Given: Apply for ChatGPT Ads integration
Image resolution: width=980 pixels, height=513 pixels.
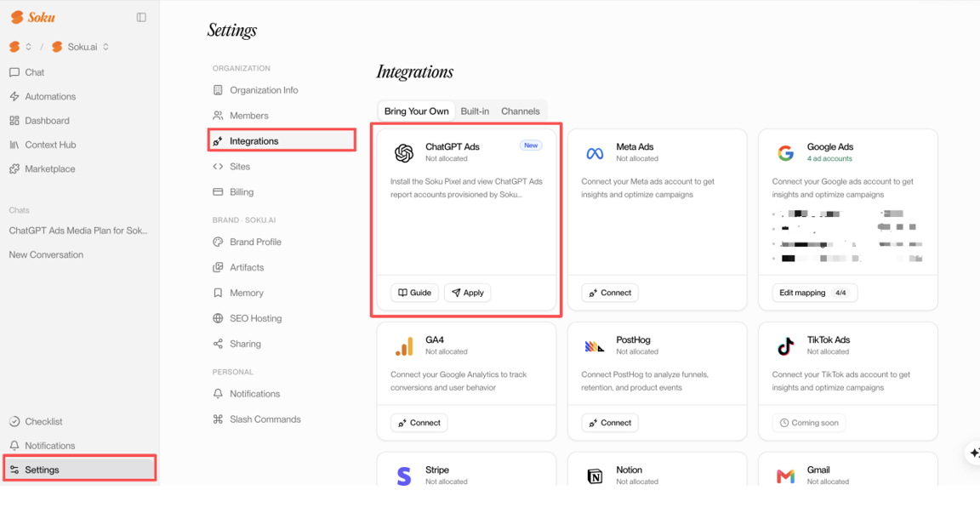Looking at the screenshot, I should click(468, 293).
